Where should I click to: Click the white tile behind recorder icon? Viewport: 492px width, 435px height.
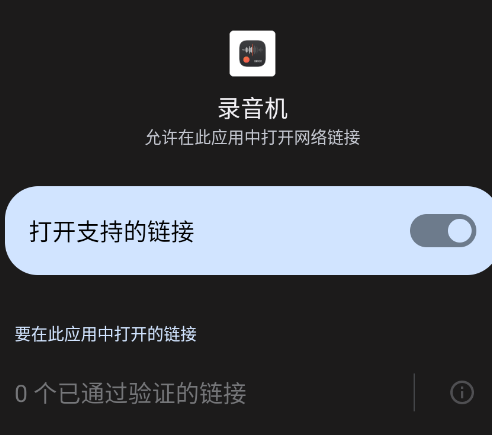(252, 54)
